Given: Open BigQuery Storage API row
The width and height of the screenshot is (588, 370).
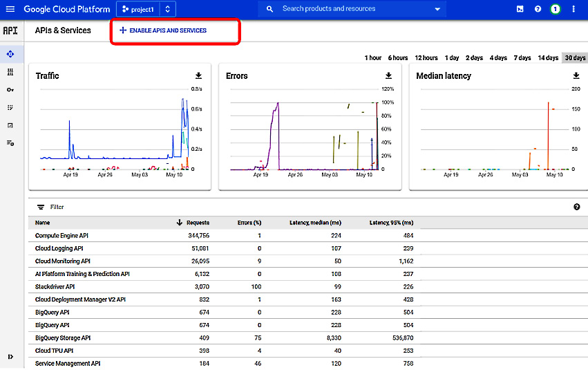Looking at the screenshot, I should [x=224, y=337].
